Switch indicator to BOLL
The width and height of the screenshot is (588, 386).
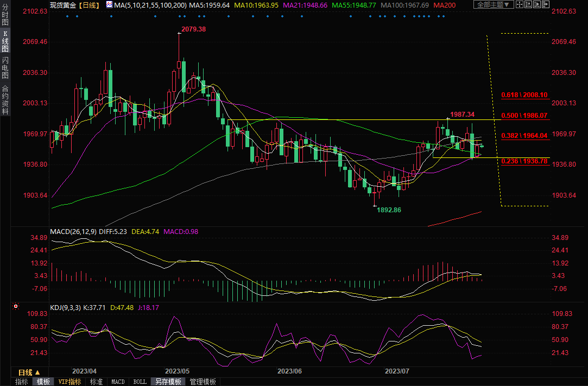(140, 382)
